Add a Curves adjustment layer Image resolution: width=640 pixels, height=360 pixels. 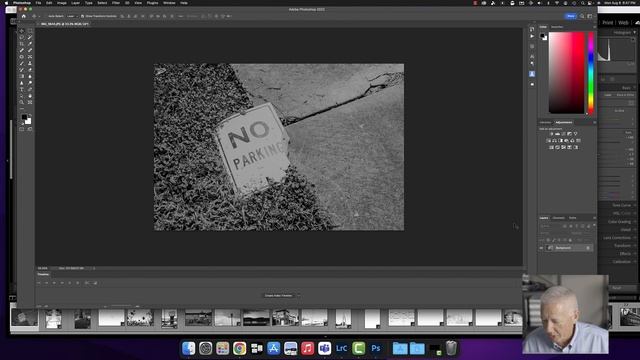[564, 133]
